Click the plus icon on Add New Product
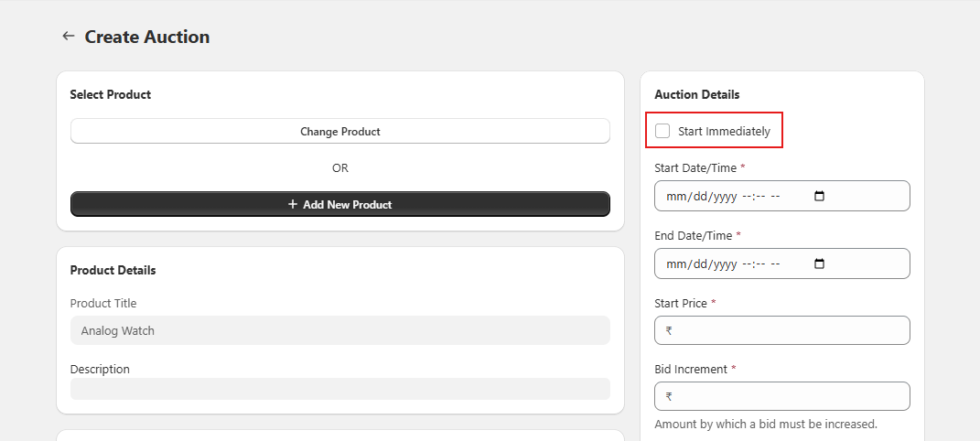 point(293,205)
